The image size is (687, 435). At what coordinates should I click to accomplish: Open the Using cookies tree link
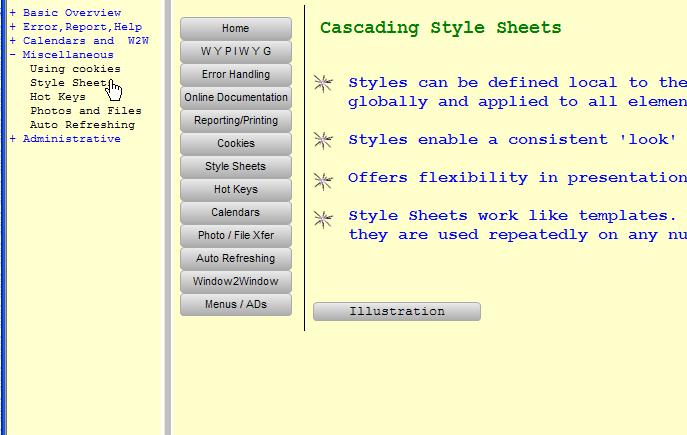[75, 69]
